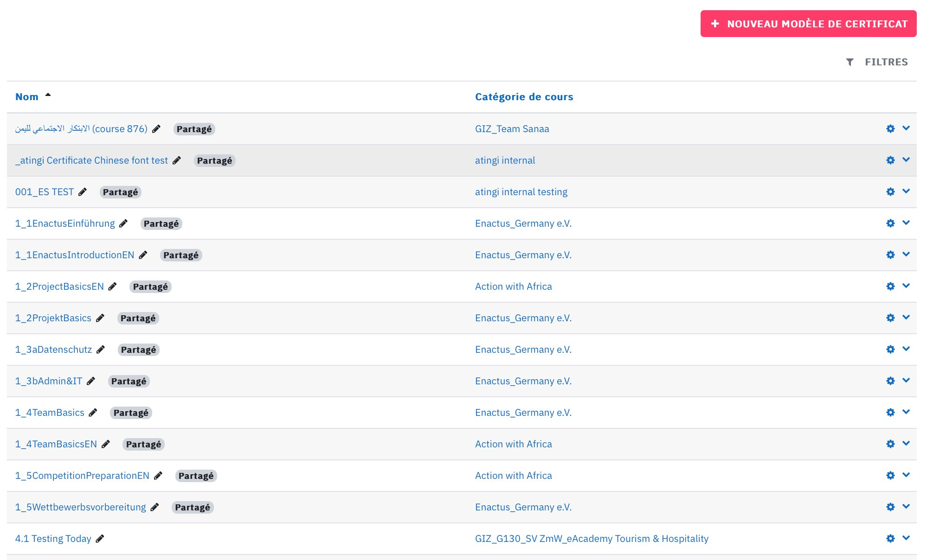Image resolution: width=927 pixels, height=560 pixels.
Task: Click gear icon in 1_5Wettbewerbsvorbereitung row
Action: click(890, 507)
